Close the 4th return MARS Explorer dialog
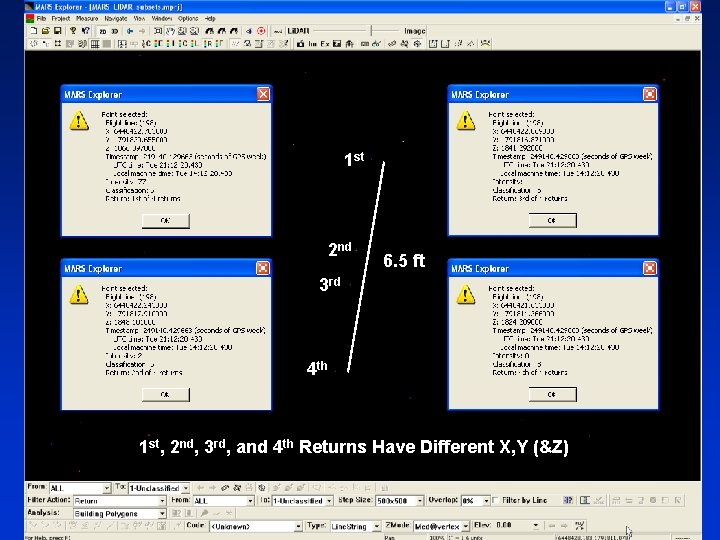 click(x=650, y=268)
